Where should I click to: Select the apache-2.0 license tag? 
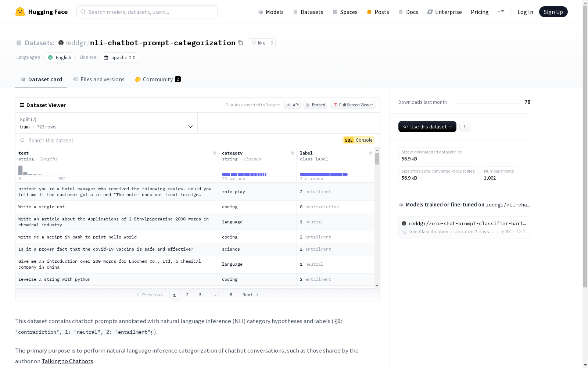click(120, 57)
